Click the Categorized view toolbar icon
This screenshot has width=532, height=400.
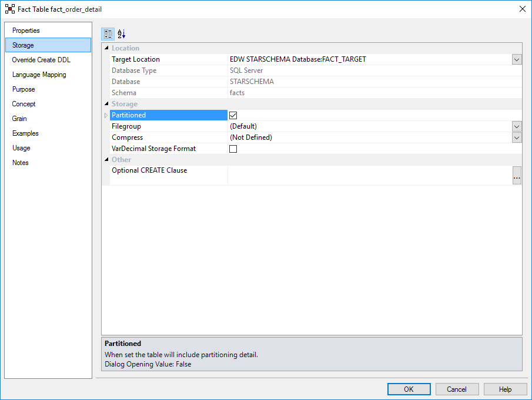[108, 34]
